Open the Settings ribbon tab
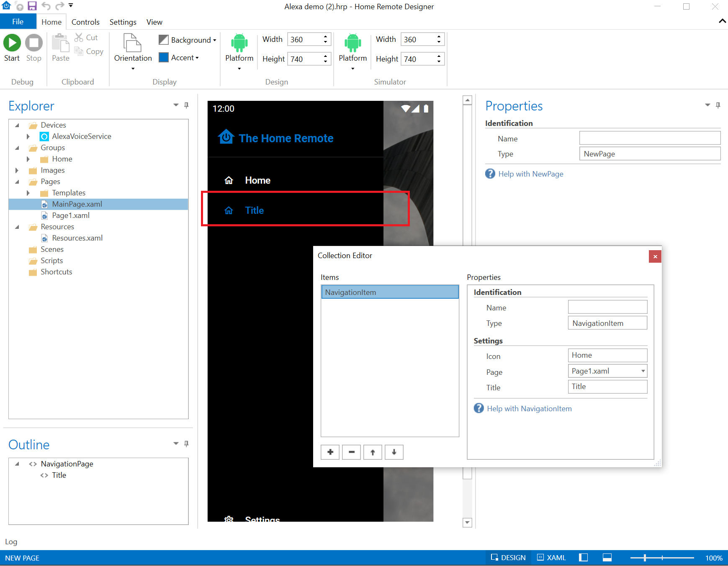This screenshot has height=566, width=728. (123, 22)
